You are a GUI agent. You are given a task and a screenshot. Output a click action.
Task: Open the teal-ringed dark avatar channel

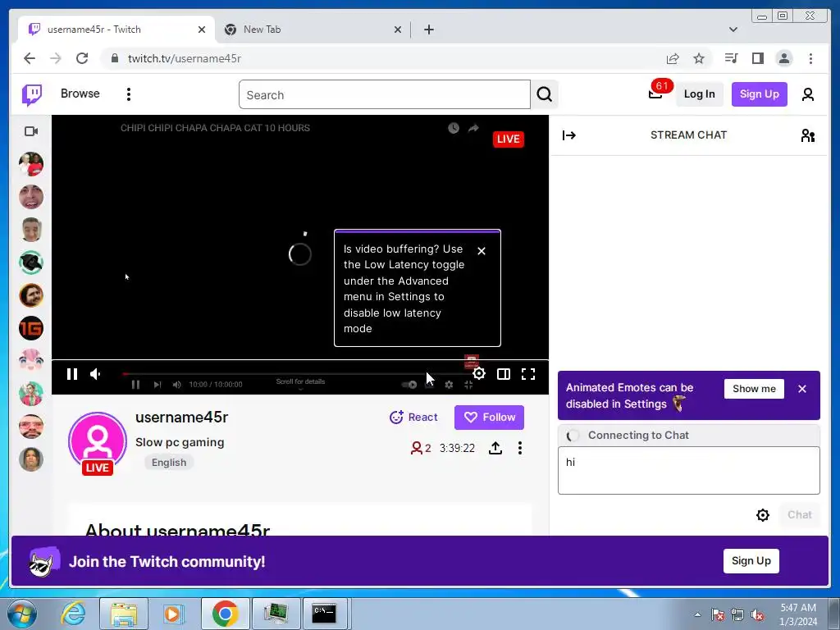[31, 262]
